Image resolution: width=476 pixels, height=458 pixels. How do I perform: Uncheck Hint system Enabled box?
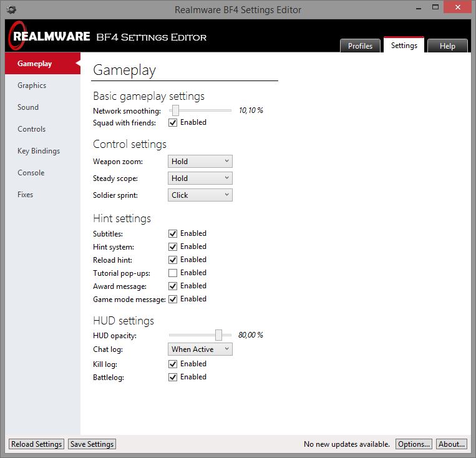[x=173, y=246]
